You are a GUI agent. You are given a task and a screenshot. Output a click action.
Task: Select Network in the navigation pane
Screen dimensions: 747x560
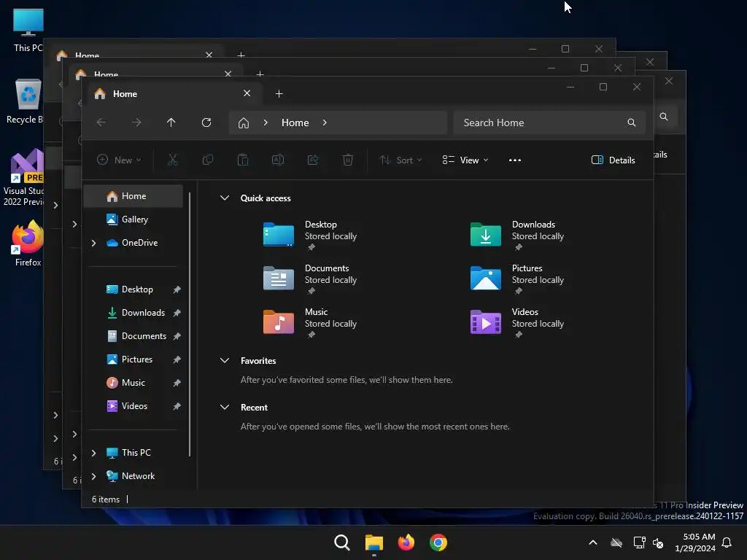point(138,476)
